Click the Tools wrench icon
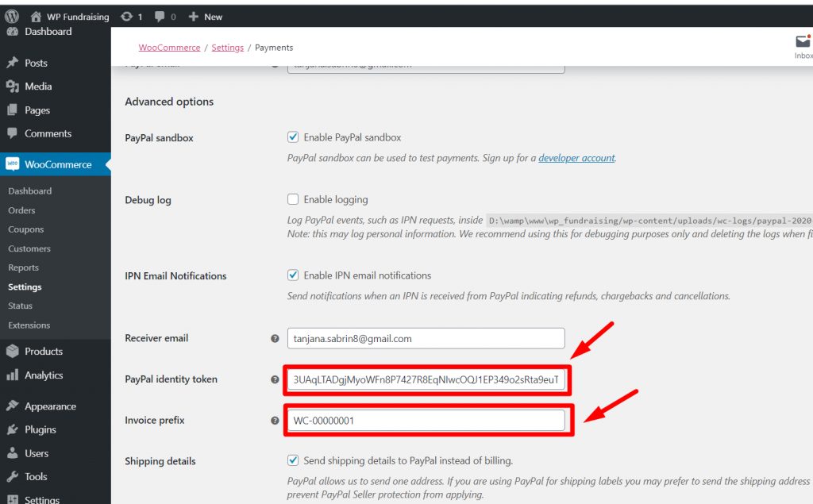This screenshot has height=504, width=813. coord(13,476)
